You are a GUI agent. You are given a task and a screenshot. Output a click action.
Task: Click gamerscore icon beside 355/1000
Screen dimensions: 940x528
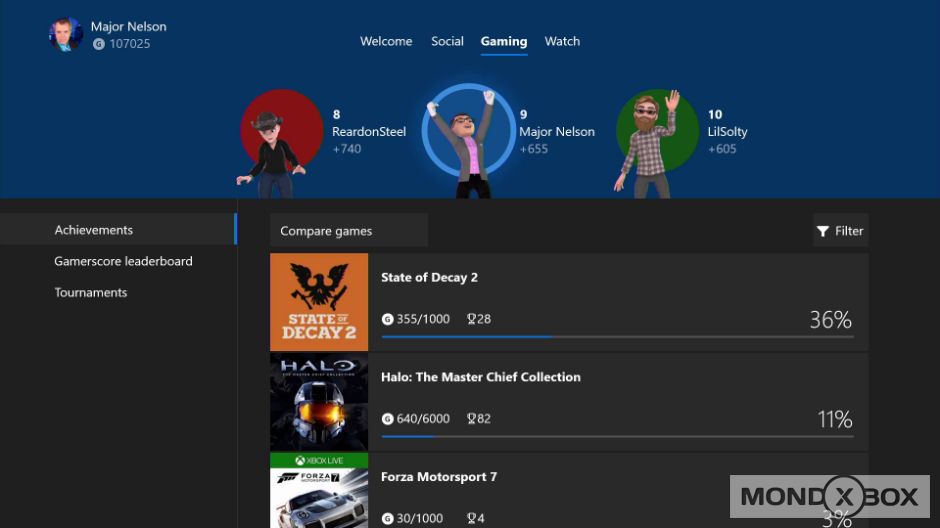pos(388,319)
